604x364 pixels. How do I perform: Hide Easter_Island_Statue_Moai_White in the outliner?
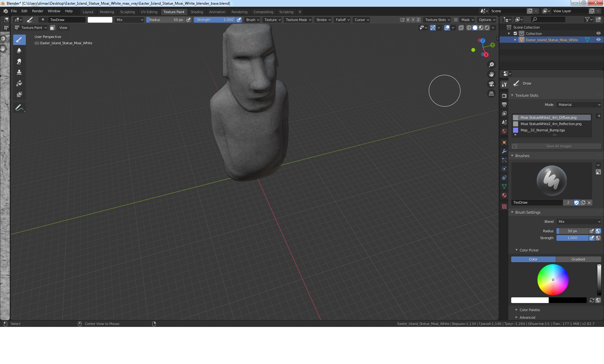pyautogui.click(x=598, y=40)
